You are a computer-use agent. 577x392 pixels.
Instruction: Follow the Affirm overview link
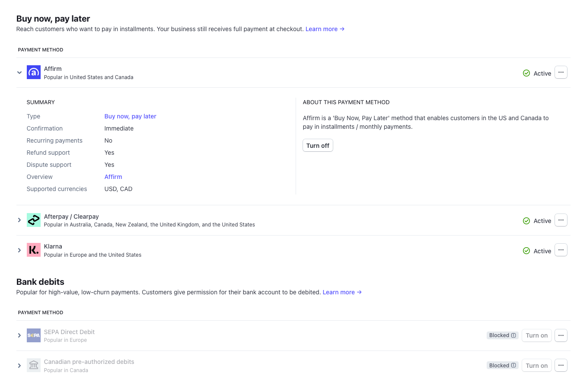point(113,177)
